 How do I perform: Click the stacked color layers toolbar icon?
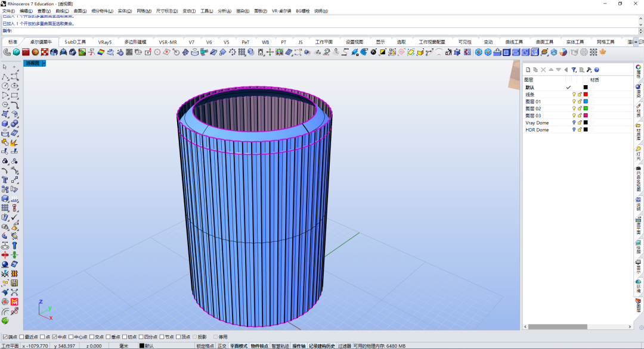(x=544, y=52)
